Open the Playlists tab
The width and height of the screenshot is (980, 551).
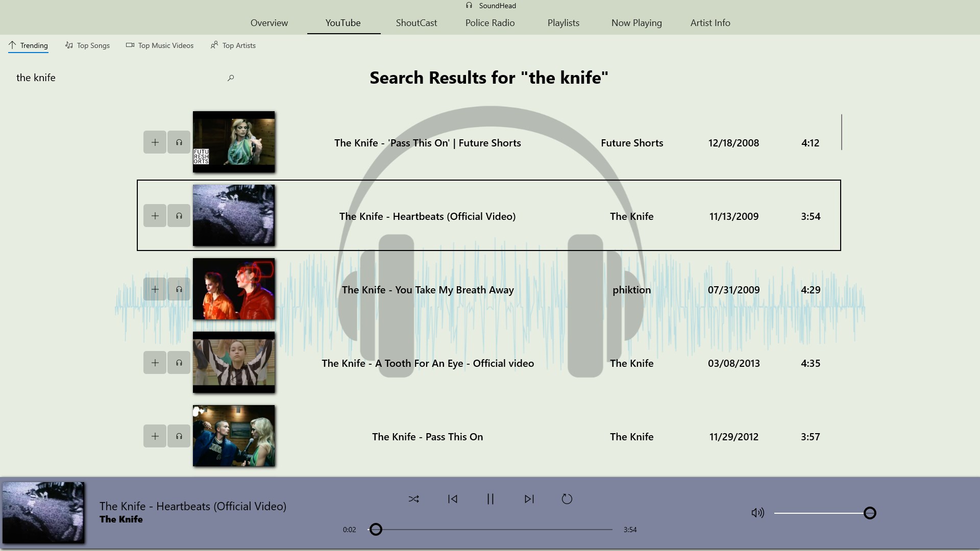tap(563, 23)
